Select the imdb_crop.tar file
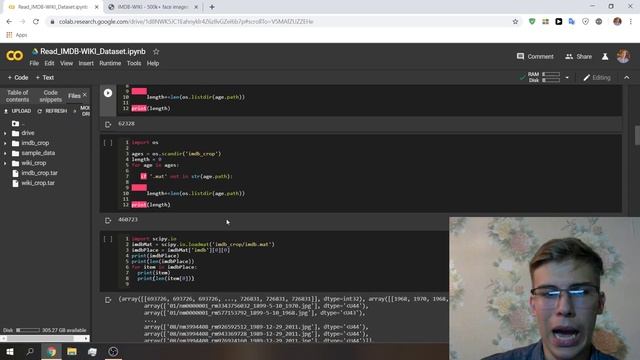Image resolution: width=640 pixels, height=360 pixels. click(x=39, y=173)
